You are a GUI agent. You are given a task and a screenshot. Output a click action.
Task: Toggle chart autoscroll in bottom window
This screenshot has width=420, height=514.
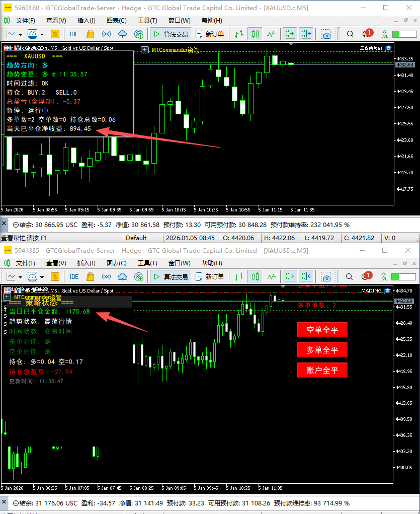click(307, 277)
